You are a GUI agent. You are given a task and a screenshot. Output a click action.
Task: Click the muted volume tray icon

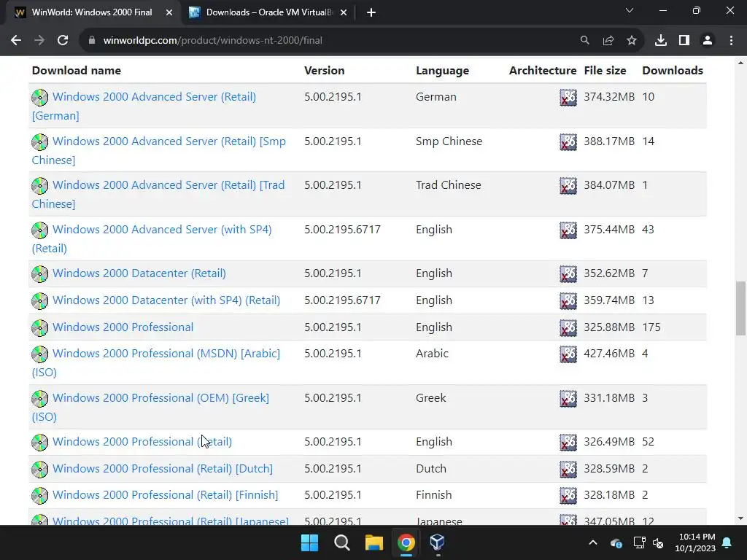pos(658,542)
